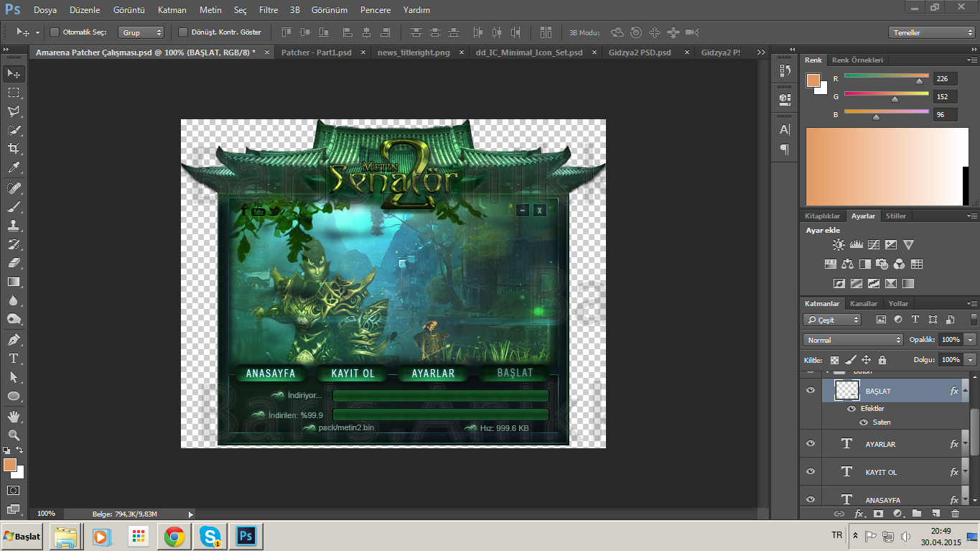Select the Zoom tool
Screen dimensions: 980x551
coord(14,435)
